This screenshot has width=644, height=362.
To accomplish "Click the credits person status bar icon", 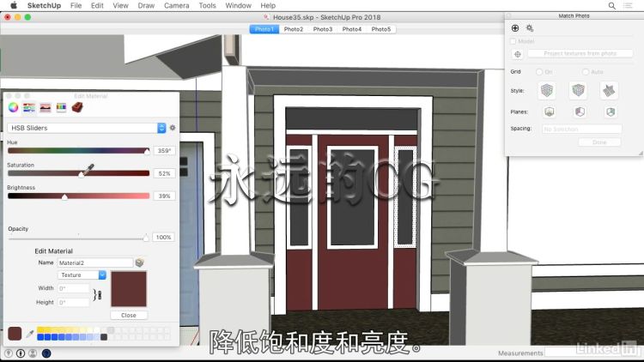I will [21, 353].
